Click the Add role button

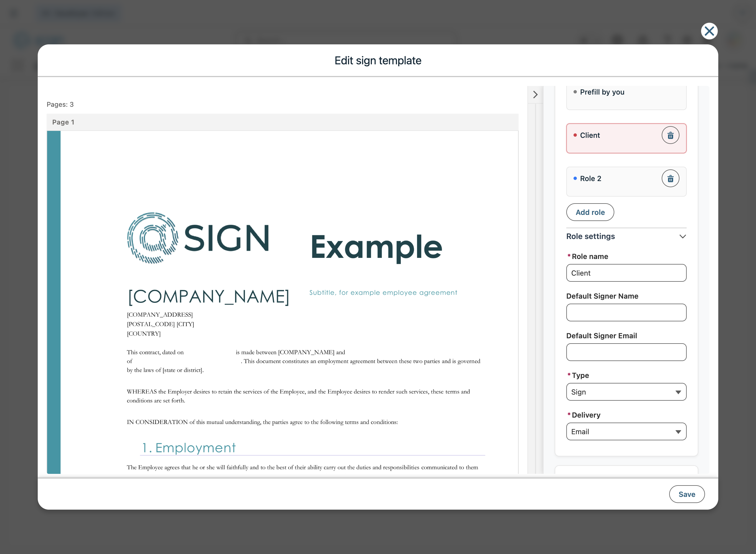[x=590, y=212]
